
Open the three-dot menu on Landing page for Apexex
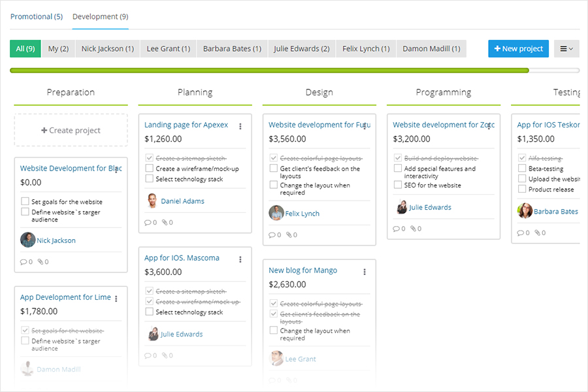point(240,125)
